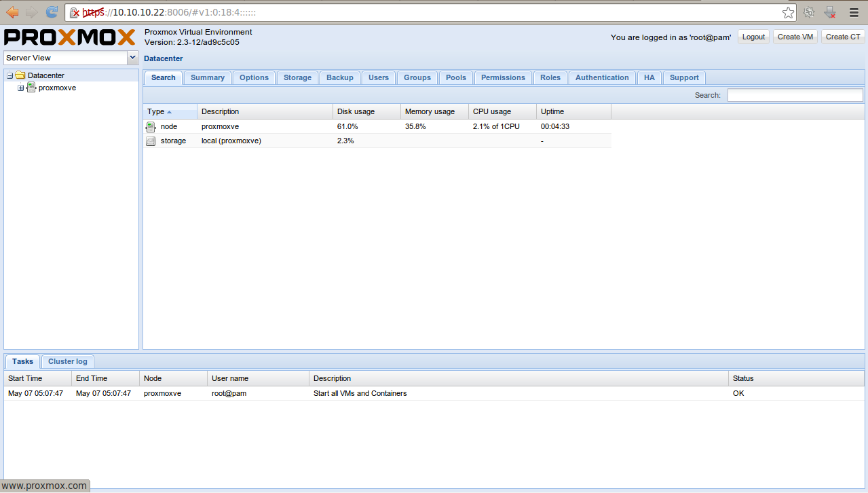868x493 pixels.
Task: Click inside the Search field
Action: click(794, 95)
